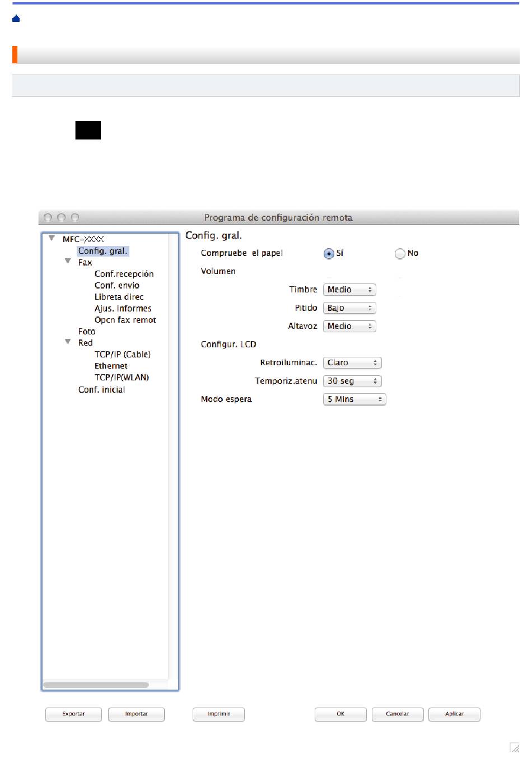Screen dimensions: 532x777
Task: Click the window resize grip corner
Action: [x=515, y=748]
